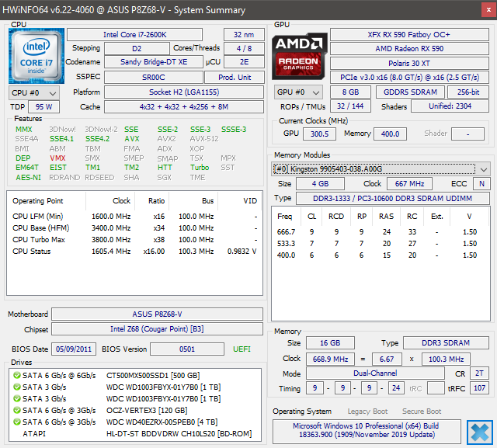Click the Dual-Channel memory mode field
The image size is (497, 448).
375,373
